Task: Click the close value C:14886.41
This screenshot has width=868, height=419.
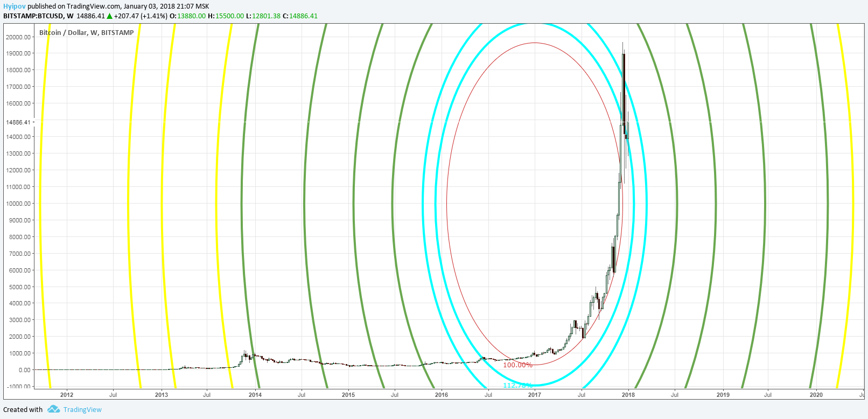Action: 300,16
